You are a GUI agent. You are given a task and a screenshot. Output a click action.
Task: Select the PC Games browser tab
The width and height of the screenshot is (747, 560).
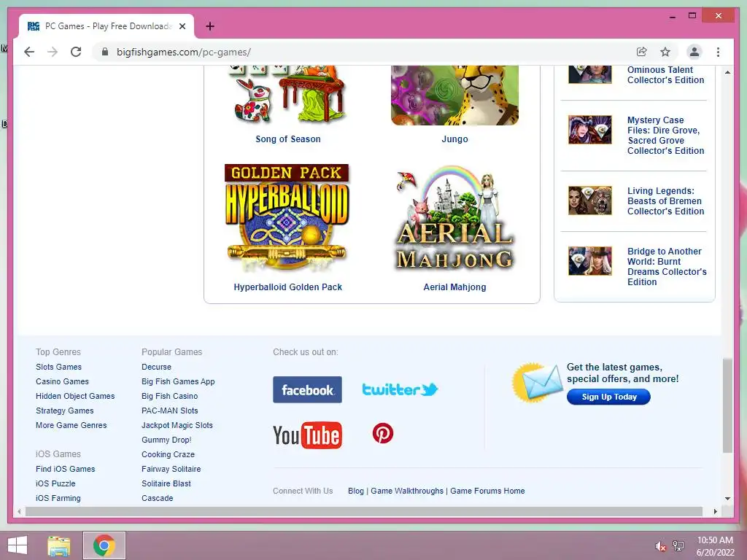pyautogui.click(x=107, y=26)
